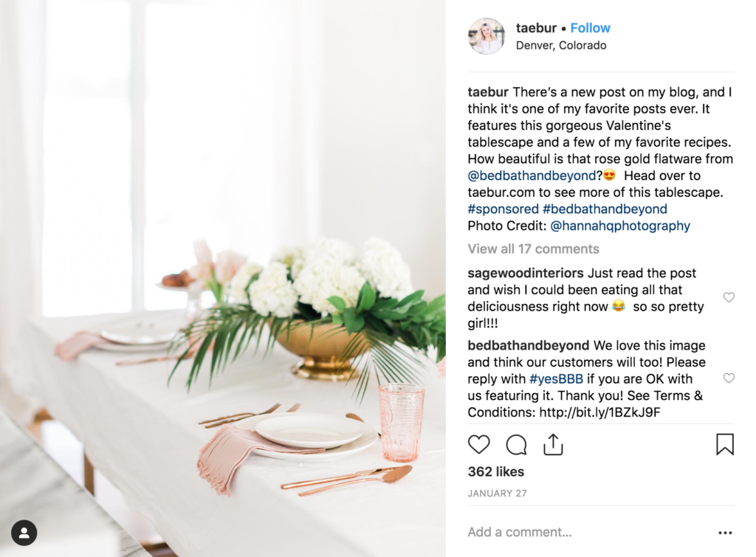Screen dimensions: 756x557
Task: Open the #bedbathandbeyond hashtag
Action: (605, 209)
